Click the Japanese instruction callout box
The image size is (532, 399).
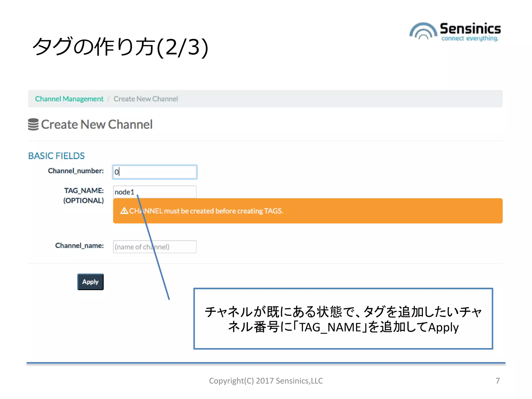coord(343,319)
